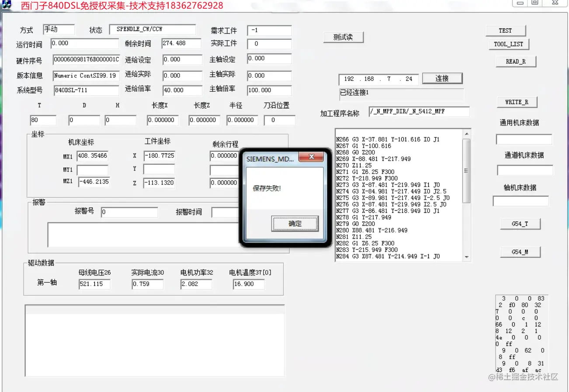Screen dimensions: 569x392
Task: Select the 加工程序名称 program name field
Action: [419, 112]
